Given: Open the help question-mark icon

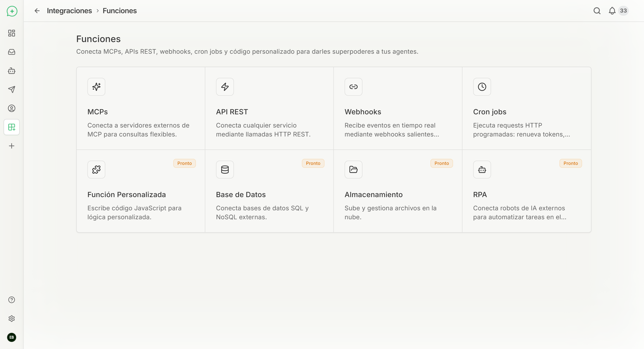Looking at the screenshot, I should click(x=11, y=300).
